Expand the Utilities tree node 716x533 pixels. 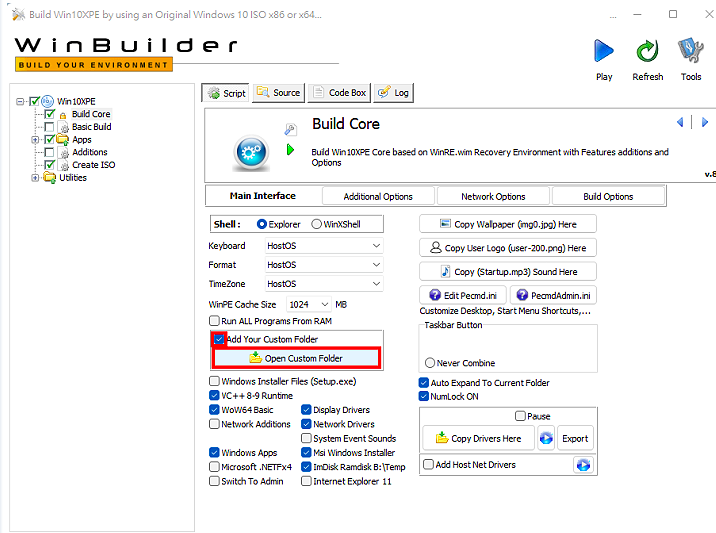pos(35,178)
